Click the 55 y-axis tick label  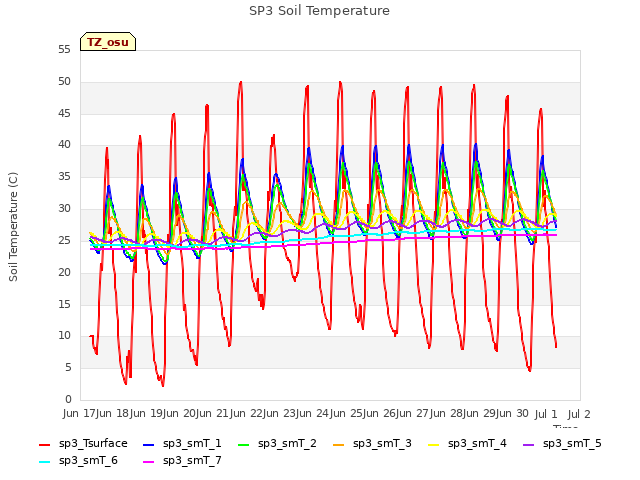pos(64,50)
